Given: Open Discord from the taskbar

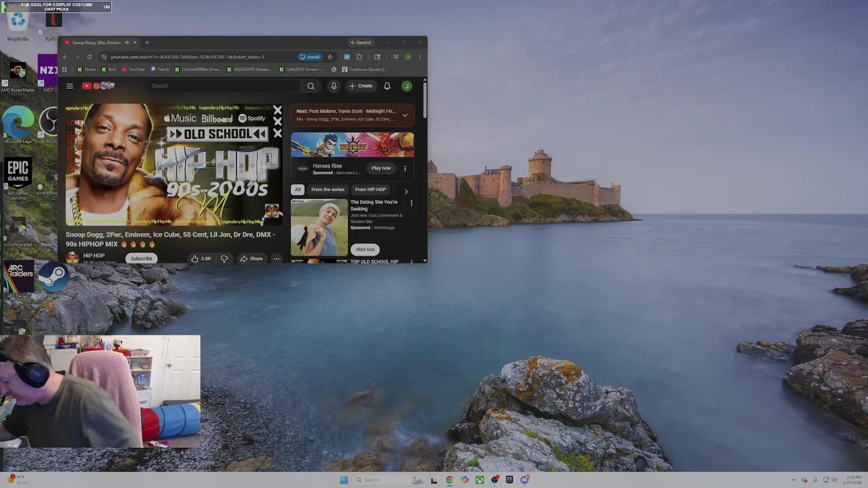Looking at the screenshot, I should point(524,480).
